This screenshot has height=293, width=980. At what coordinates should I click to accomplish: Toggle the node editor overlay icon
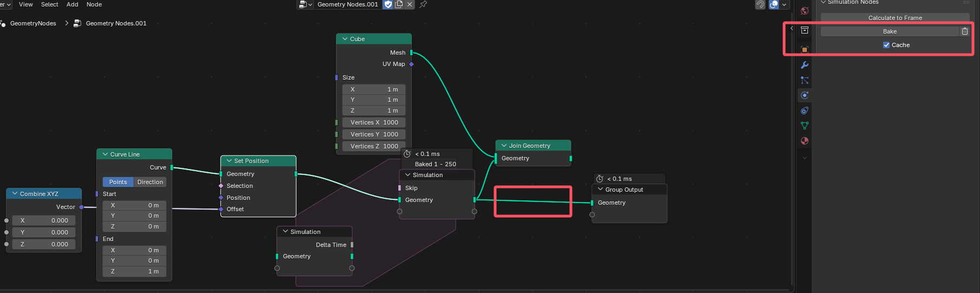point(774,4)
